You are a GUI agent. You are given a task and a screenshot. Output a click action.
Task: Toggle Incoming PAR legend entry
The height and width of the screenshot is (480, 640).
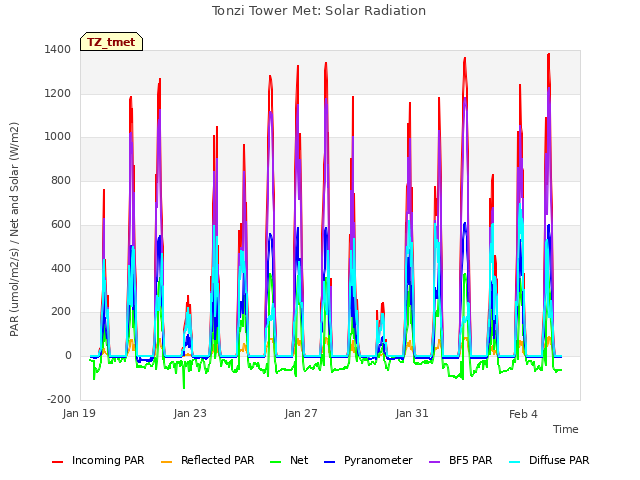click(98, 460)
